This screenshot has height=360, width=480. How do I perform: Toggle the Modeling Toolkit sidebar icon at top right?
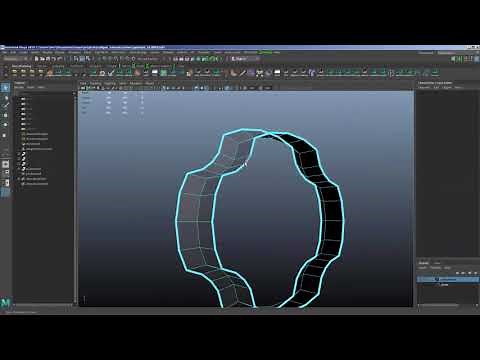click(x=453, y=59)
